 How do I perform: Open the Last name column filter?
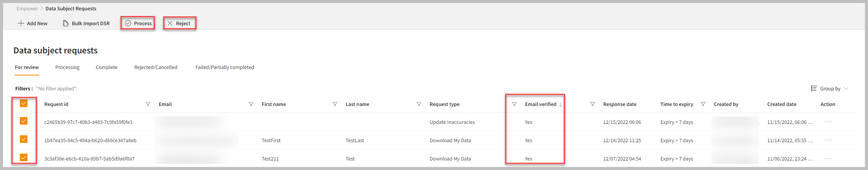click(x=419, y=104)
